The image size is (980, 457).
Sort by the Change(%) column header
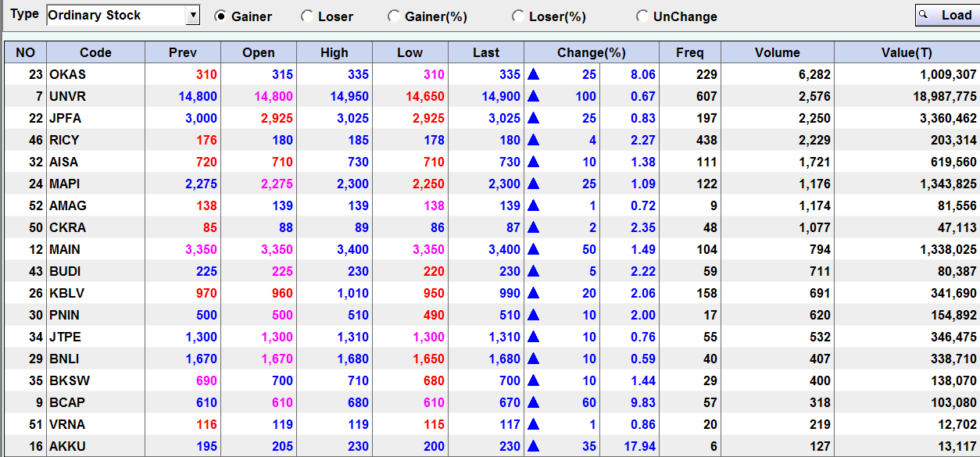(592, 52)
